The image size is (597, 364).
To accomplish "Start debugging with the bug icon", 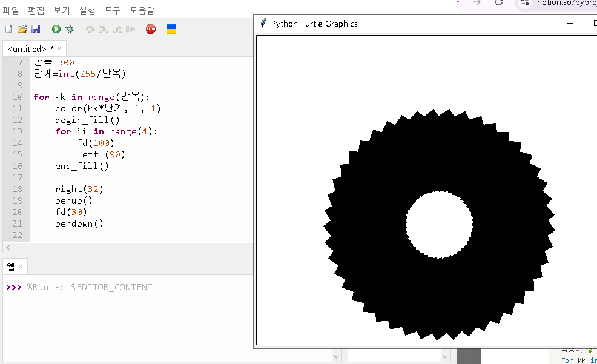I will pos(70,29).
